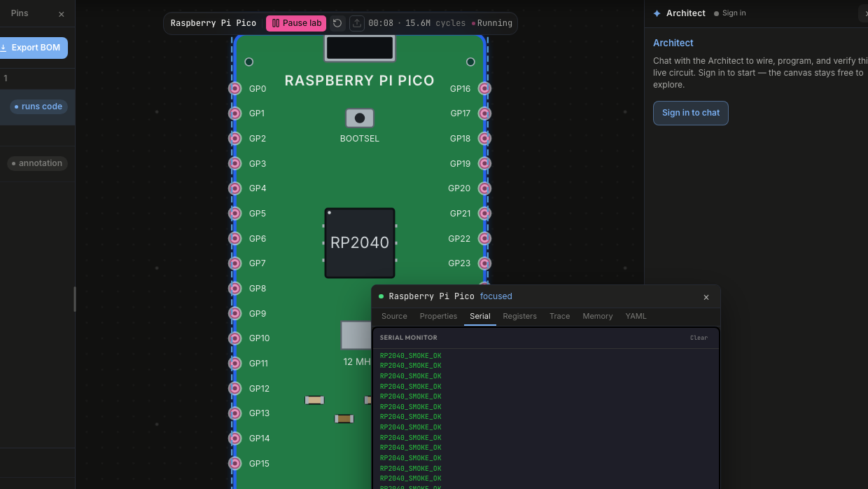Click the GP22 pin pad
868x489 pixels.
tap(484, 238)
